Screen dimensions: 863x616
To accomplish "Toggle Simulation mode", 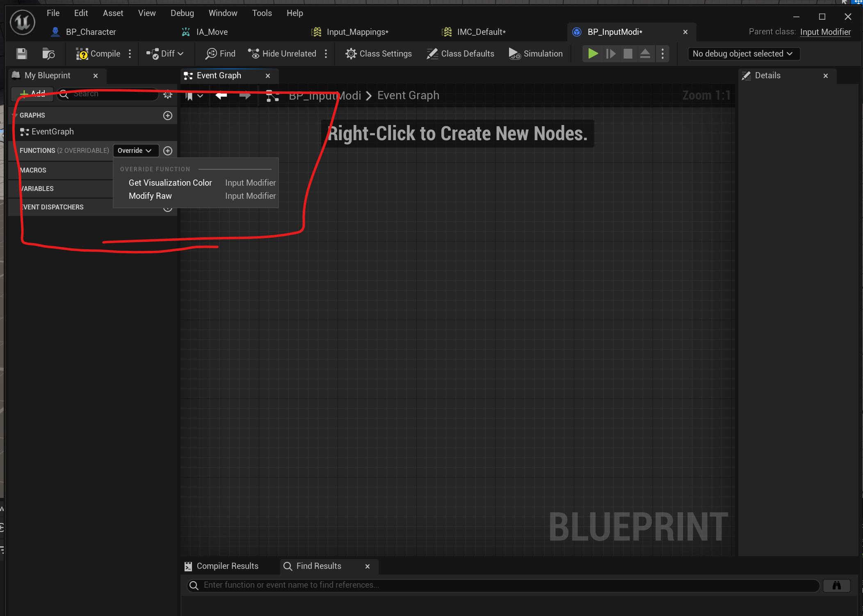I will 536,54.
